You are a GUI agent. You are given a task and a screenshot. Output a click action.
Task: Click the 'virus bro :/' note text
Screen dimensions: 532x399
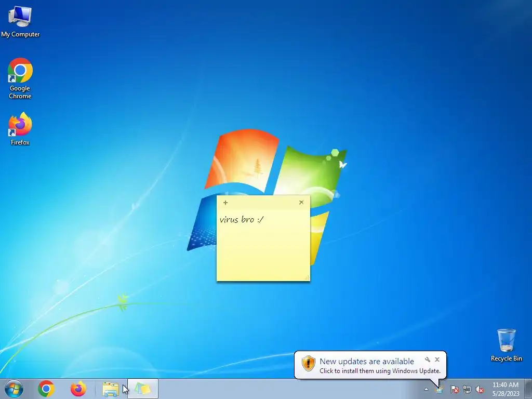(x=242, y=220)
